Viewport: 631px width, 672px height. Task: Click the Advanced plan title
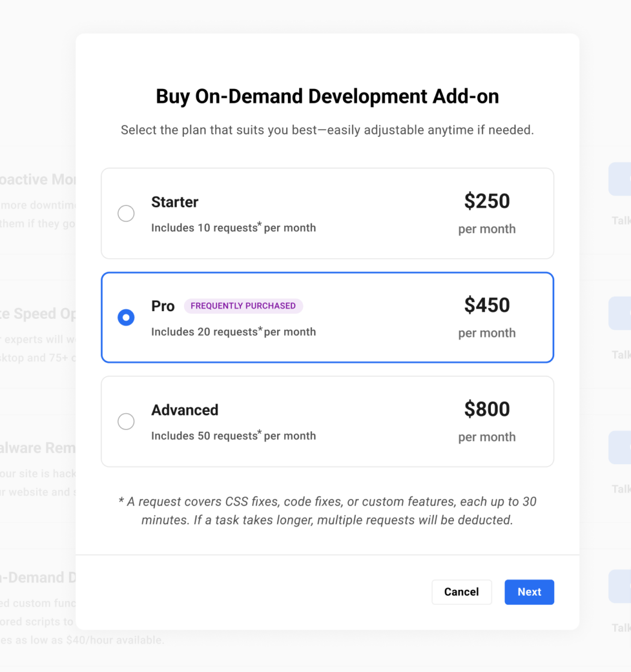184,410
